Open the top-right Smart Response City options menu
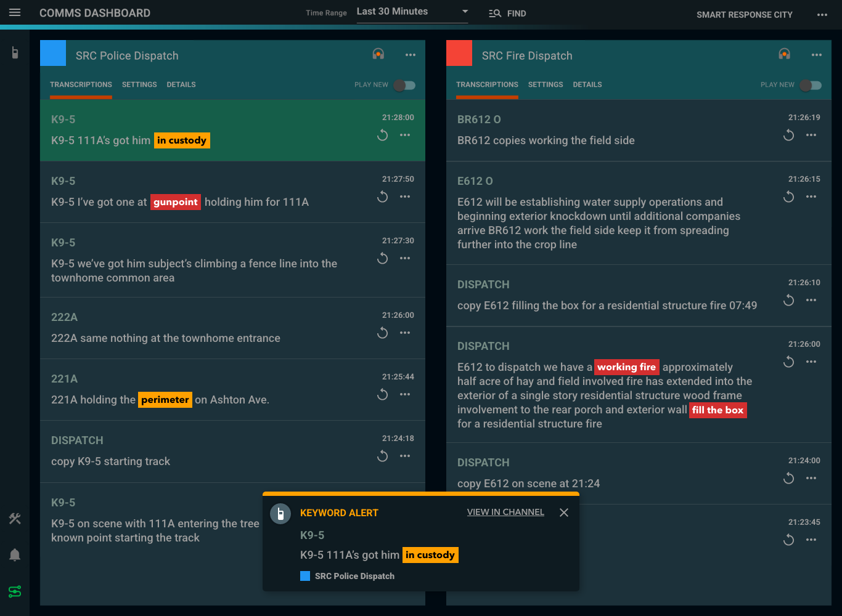Screen dimensions: 842x616 [822, 15]
